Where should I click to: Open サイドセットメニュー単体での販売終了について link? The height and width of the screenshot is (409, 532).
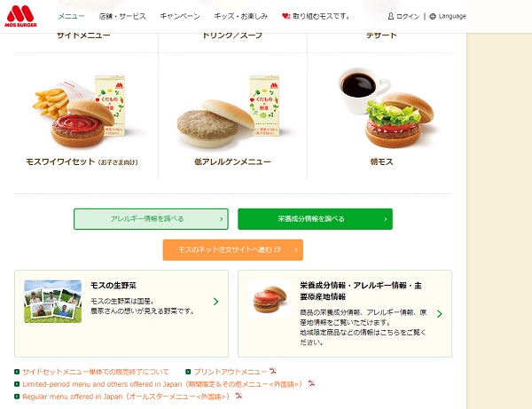96,372
